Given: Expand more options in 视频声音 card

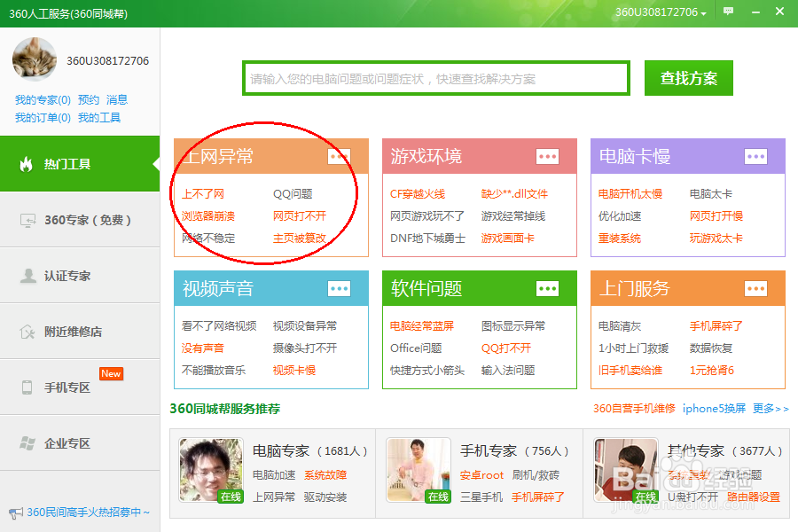Looking at the screenshot, I should [x=339, y=289].
